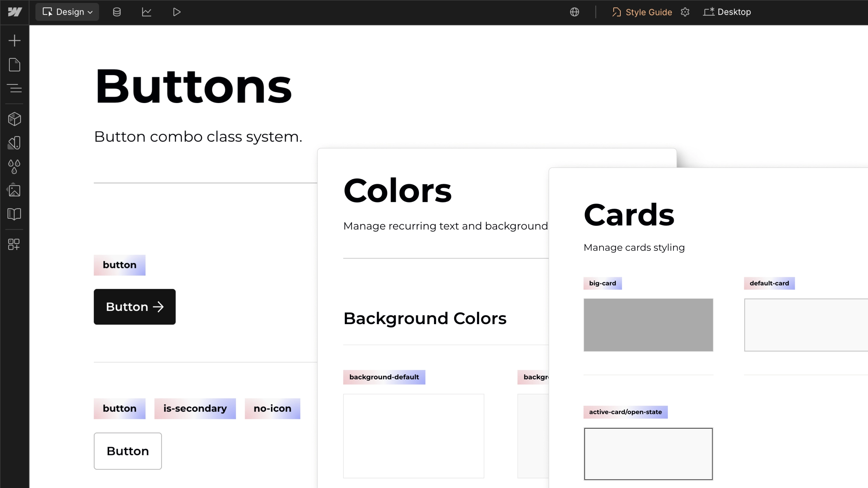The image size is (868, 488).
Task: Open the Variables panel icon
Action: [x=14, y=143]
